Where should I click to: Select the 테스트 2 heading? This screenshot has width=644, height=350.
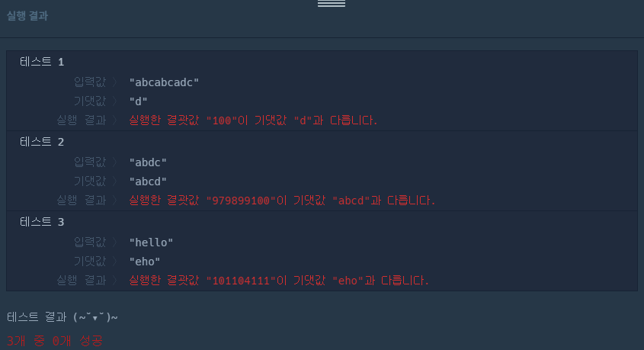[x=42, y=142]
